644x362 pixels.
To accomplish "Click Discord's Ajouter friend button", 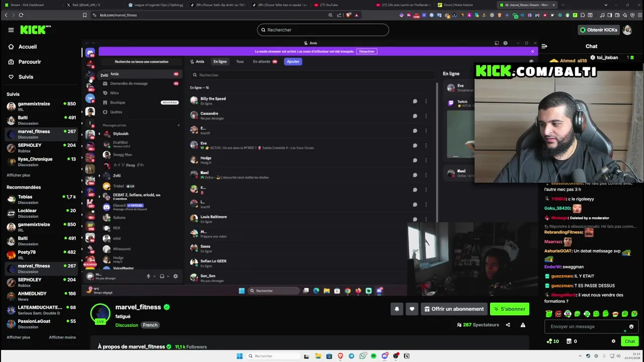I will coord(293,61).
